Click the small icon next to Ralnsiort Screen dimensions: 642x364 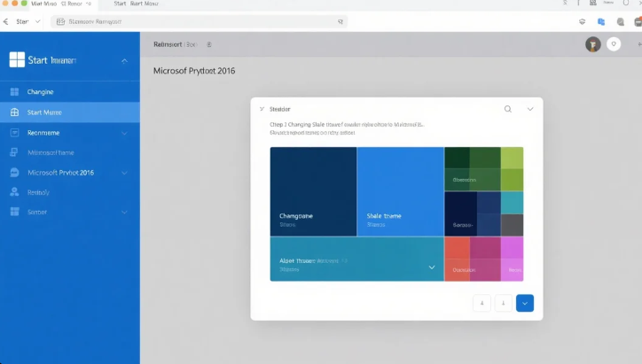coord(208,44)
